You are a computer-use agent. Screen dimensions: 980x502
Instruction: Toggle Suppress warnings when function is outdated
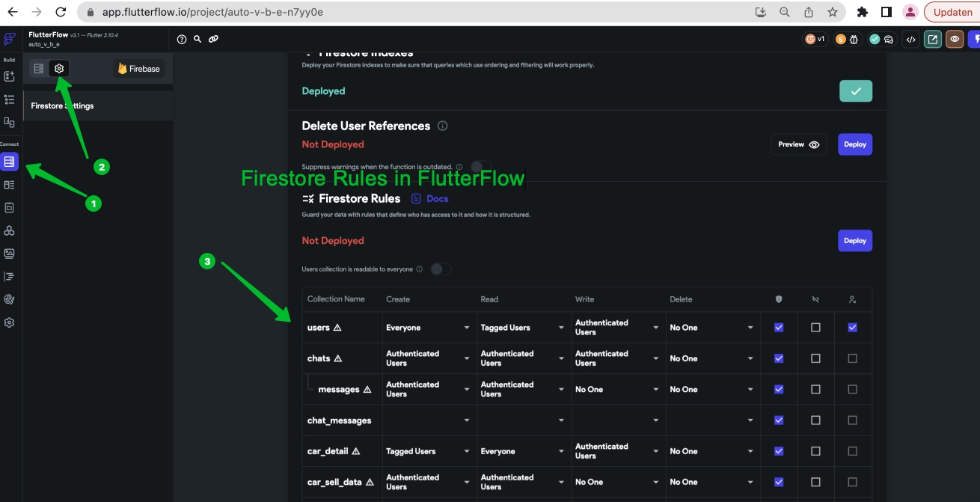(x=480, y=166)
